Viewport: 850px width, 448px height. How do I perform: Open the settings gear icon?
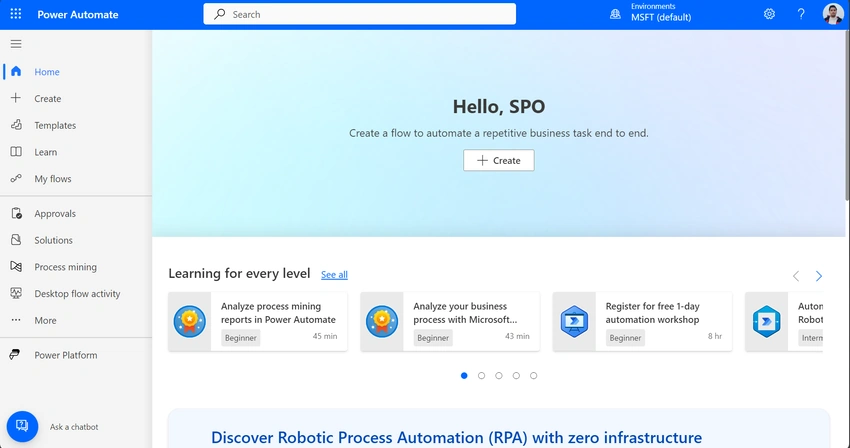pos(769,14)
